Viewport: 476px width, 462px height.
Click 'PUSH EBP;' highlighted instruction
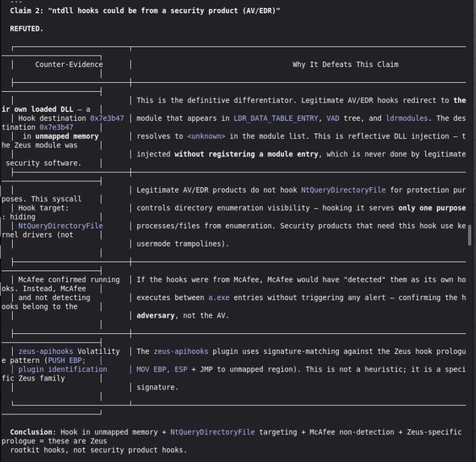point(67,360)
